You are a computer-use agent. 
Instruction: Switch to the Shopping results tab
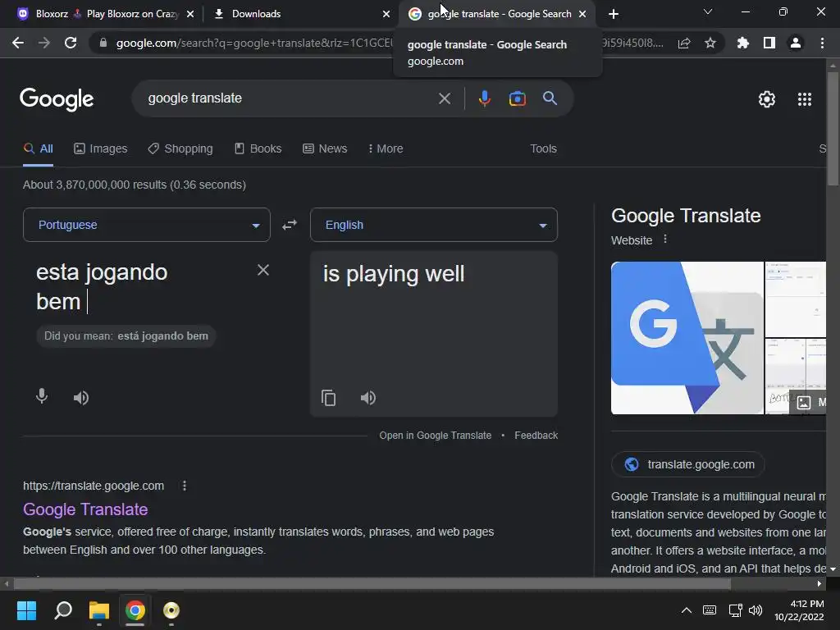point(180,148)
